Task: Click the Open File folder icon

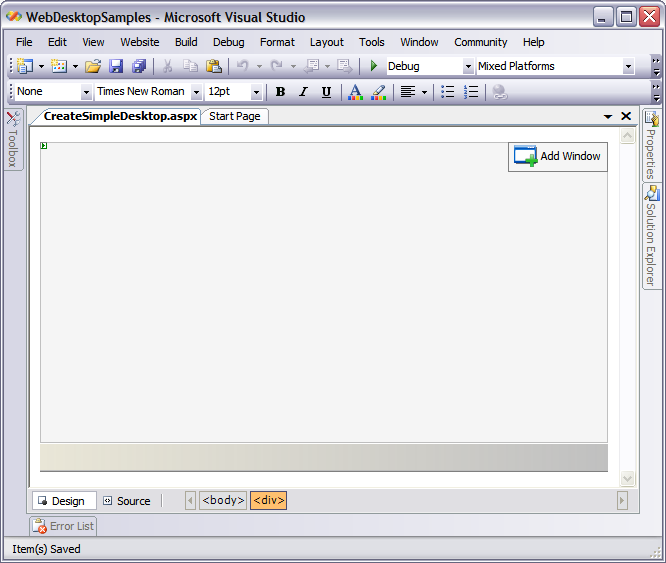Action: point(93,66)
